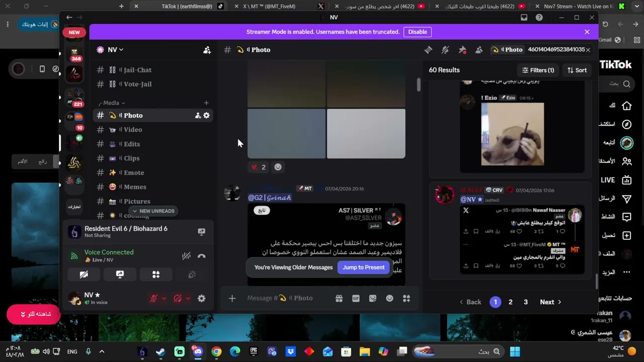
Task: Open Windows Start menu
Action: 515,351
